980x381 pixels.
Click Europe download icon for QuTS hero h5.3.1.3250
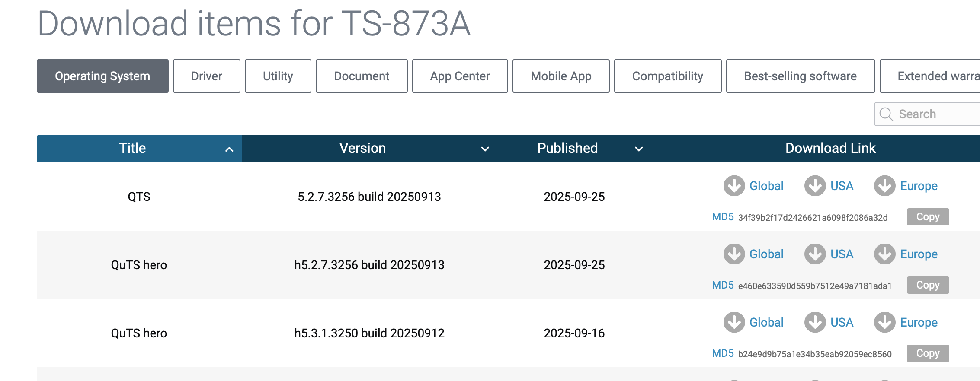coord(884,322)
